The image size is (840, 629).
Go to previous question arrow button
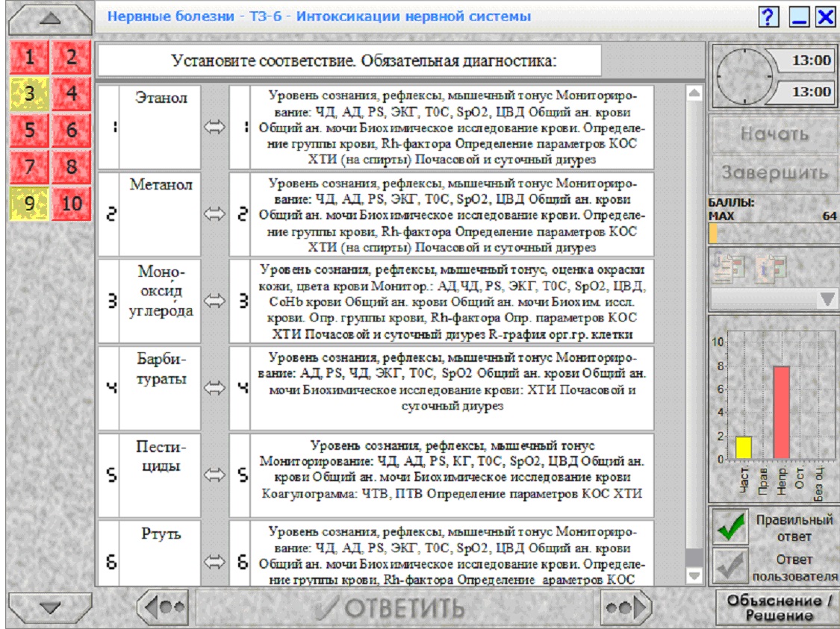point(163,607)
